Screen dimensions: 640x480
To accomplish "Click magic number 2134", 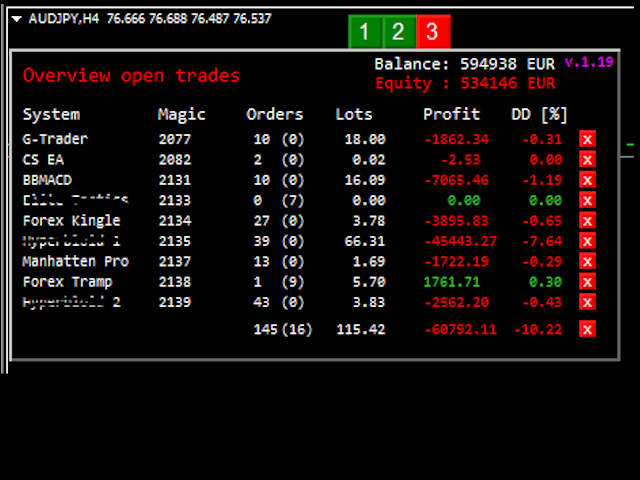I will point(175,221).
